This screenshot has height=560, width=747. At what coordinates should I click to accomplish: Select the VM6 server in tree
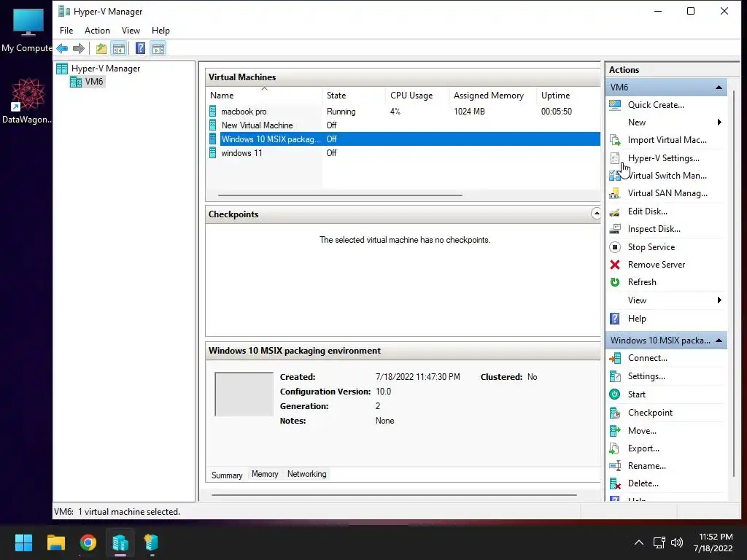pyautogui.click(x=94, y=82)
